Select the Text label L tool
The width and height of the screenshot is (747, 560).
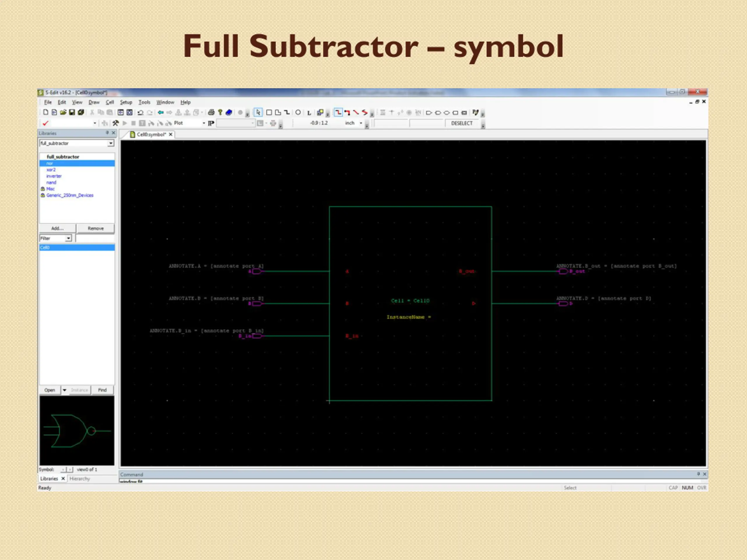tap(309, 113)
